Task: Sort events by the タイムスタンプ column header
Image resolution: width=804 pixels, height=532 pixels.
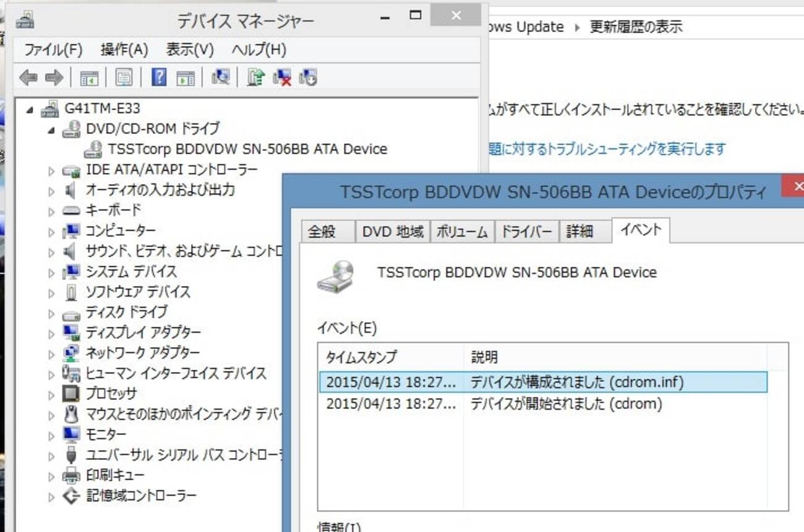Action: 391,357
